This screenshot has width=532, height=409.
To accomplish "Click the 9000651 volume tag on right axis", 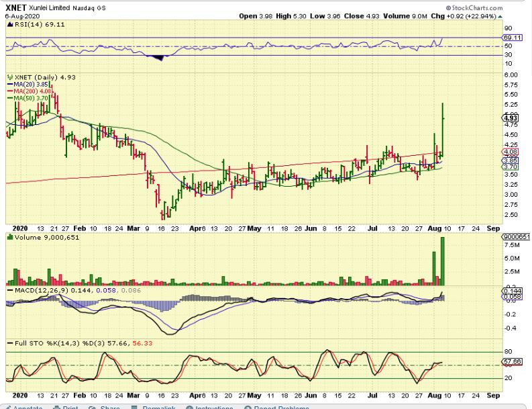I will (516, 237).
